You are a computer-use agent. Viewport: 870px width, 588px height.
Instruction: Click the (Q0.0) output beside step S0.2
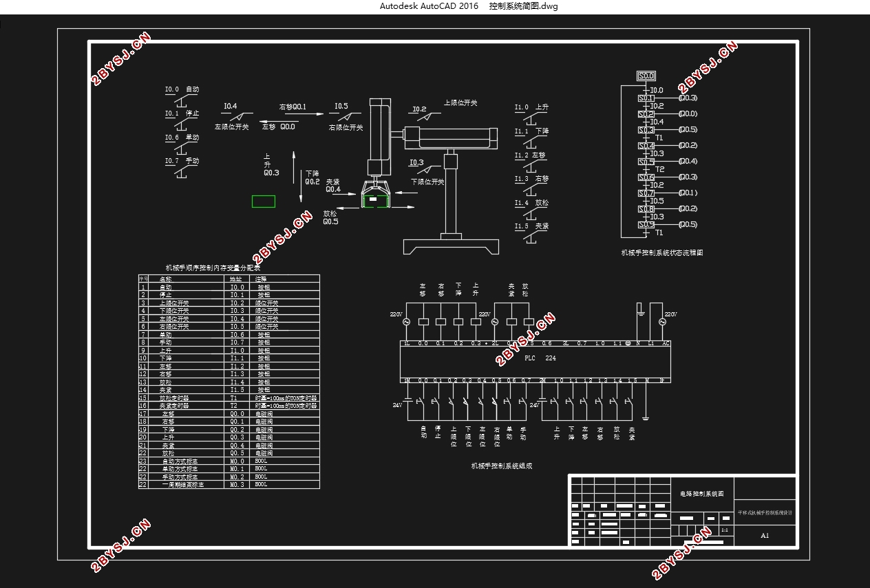pos(688,114)
